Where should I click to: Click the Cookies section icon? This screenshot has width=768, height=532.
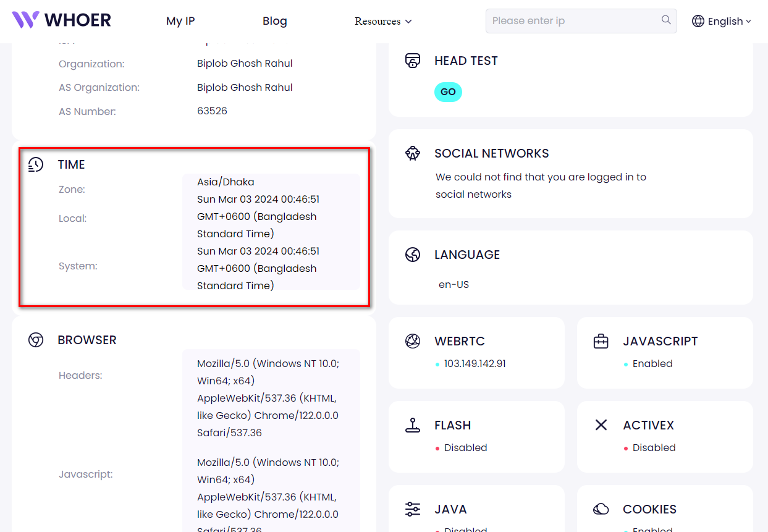pyautogui.click(x=601, y=509)
